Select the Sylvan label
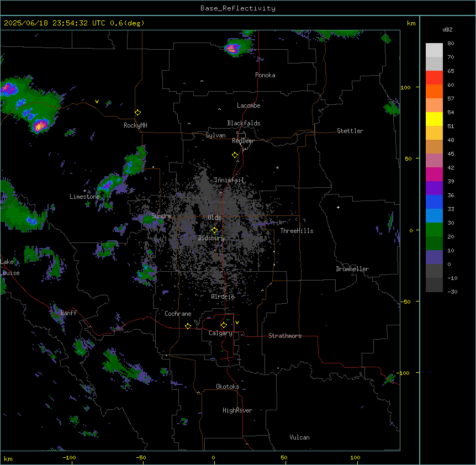Viewport: 476px width, 465px height. pos(215,135)
